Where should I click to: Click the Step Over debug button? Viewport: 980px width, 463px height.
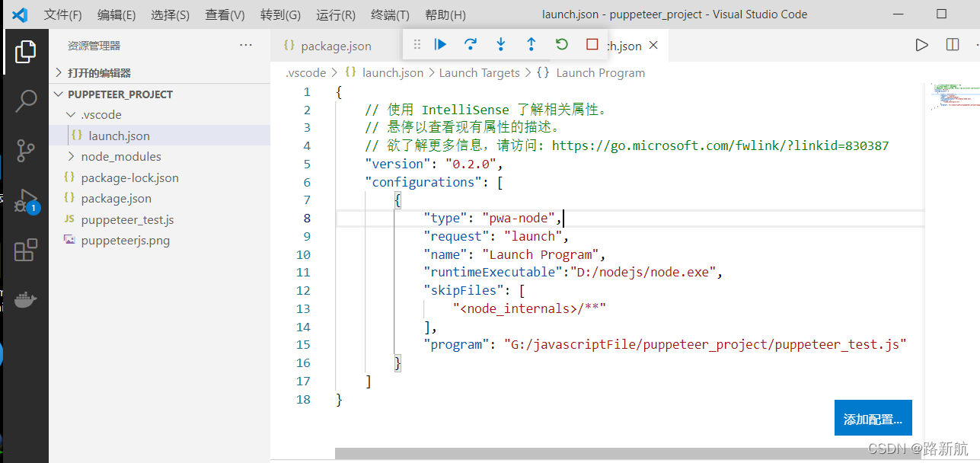tap(471, 45)
